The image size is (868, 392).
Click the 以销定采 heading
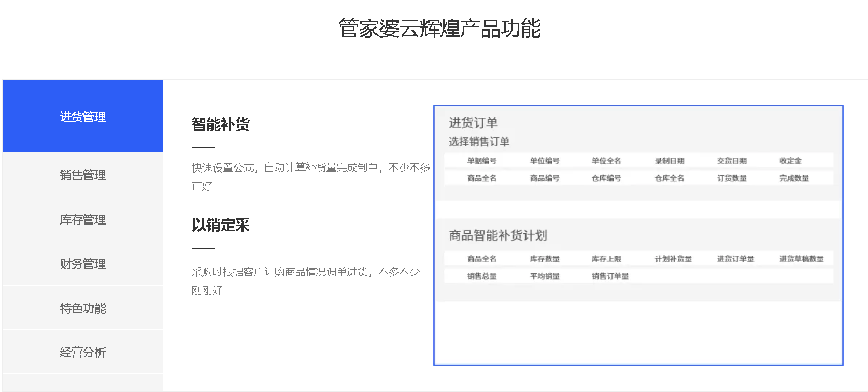pos(221,225)
